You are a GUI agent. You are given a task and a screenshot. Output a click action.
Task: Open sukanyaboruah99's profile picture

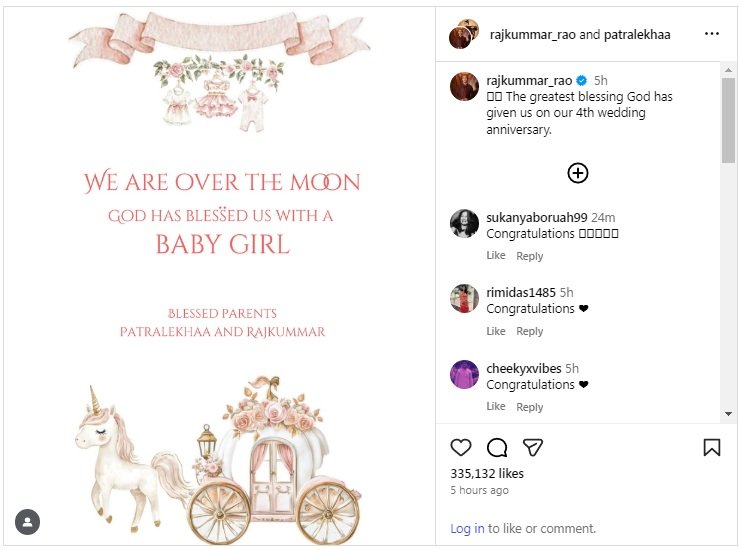(465, 223)
